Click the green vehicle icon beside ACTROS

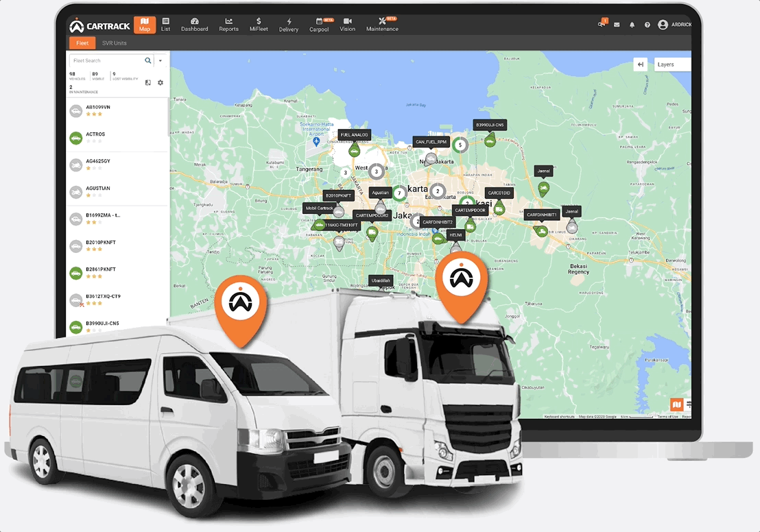(x=75, y=138)
